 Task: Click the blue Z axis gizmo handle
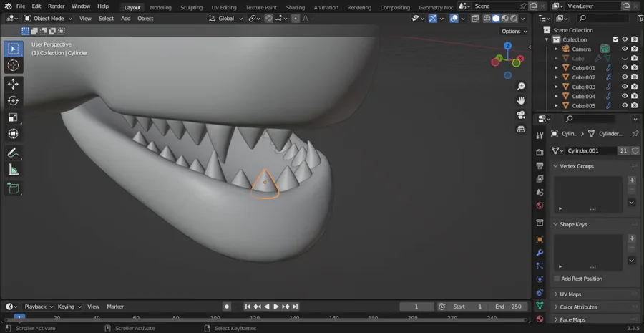point(508,46)
